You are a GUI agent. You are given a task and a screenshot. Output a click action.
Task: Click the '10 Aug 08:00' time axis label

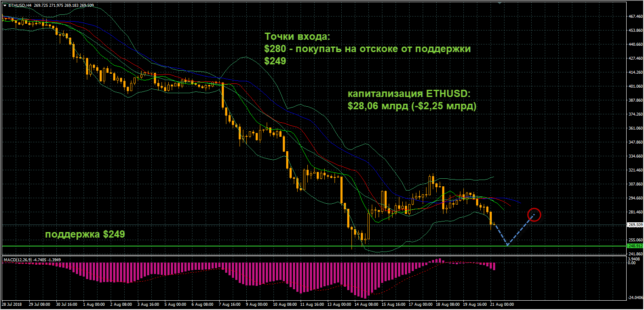(284, 304)
